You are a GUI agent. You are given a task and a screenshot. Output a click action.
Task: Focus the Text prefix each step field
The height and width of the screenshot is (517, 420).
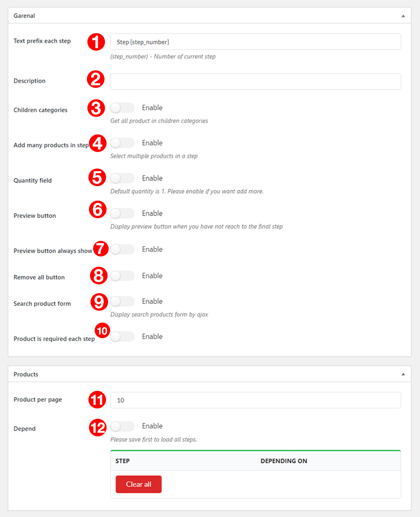point(256,42)
